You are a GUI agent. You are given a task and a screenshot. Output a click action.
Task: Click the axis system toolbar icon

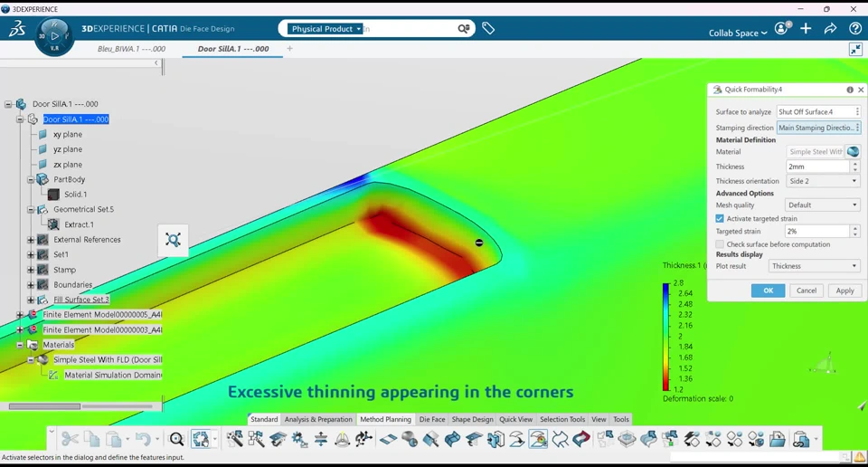[x=363, y=439]
